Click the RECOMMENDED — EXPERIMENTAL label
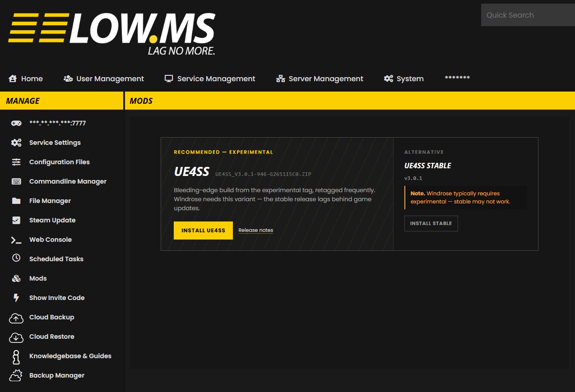The image size is (575, 392). 223,152
